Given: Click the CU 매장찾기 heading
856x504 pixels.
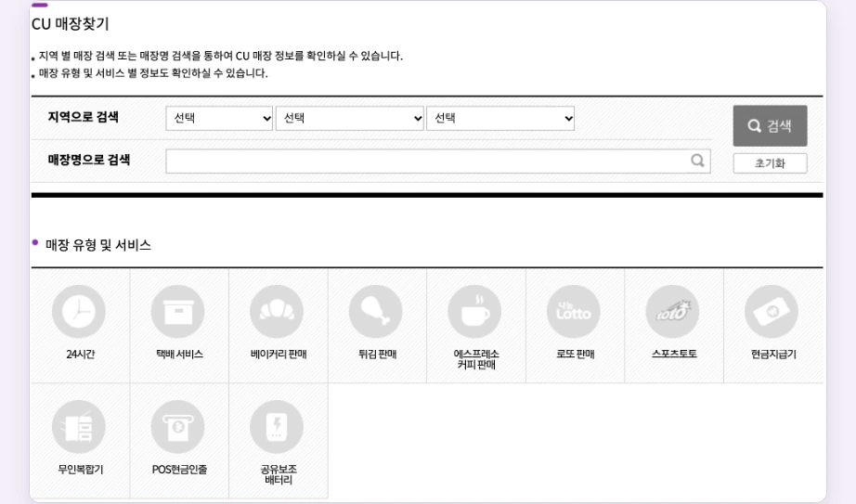Looking at the screenshot, I should click(71, 24).
